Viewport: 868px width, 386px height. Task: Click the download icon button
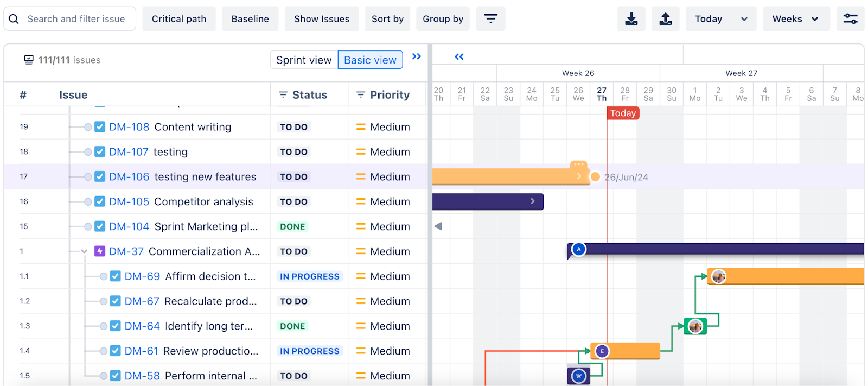point(631,19)
